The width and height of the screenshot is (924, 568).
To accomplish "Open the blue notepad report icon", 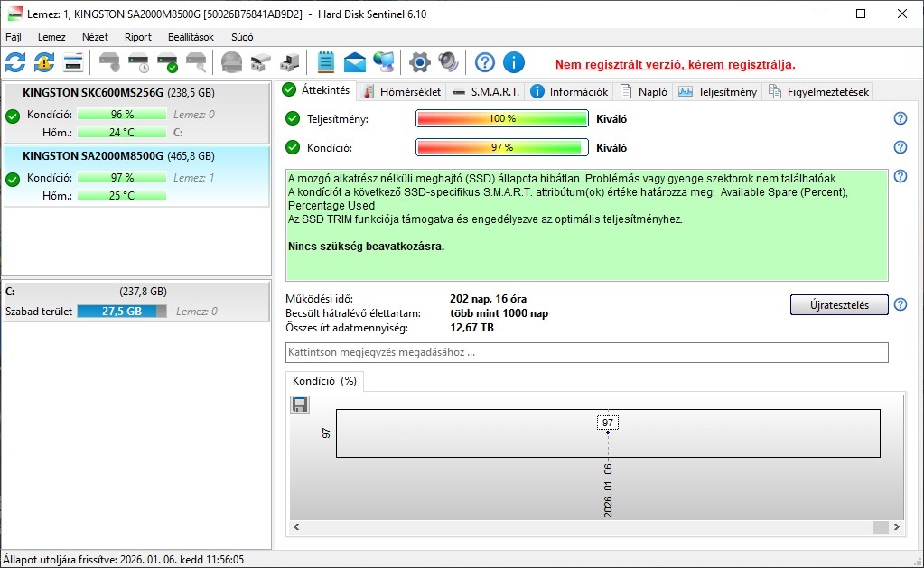I will 326,62.
